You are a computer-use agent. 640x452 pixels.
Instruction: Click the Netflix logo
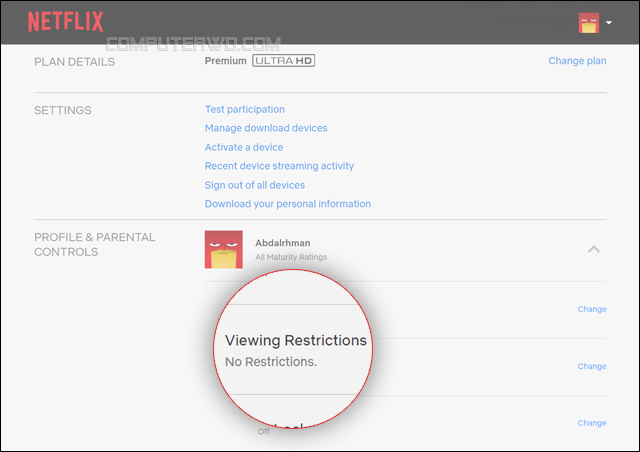[x=66, y=22]
